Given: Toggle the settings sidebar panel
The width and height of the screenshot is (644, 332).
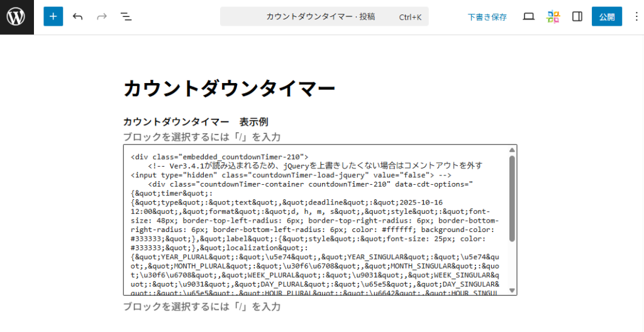Looking at the screenshot, I should (x=577, y=17).
